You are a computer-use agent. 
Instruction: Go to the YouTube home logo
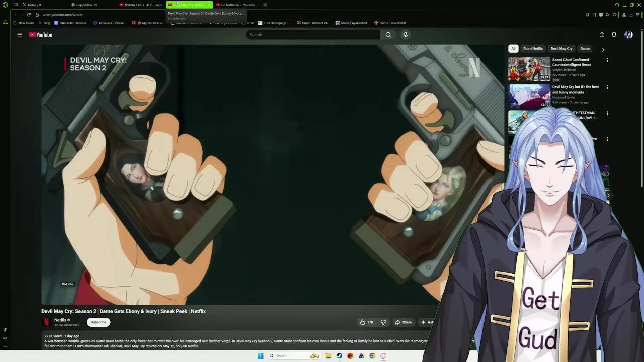coord(41,35)
